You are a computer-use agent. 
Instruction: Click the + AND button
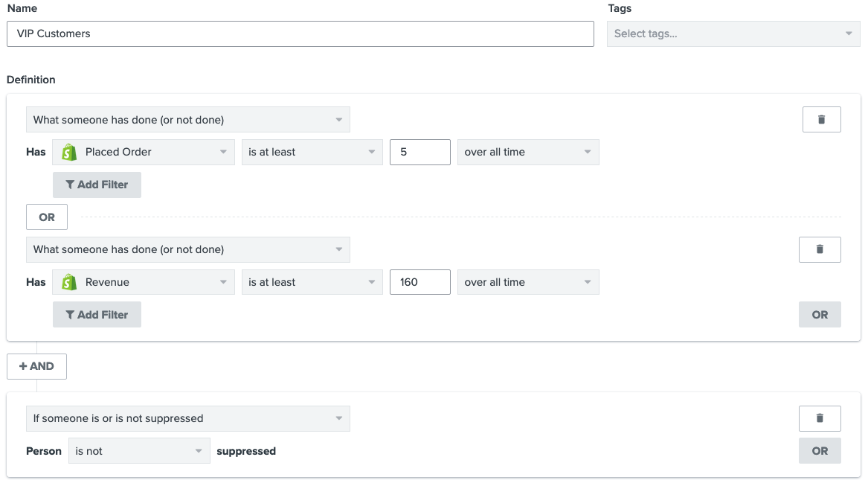36,366
